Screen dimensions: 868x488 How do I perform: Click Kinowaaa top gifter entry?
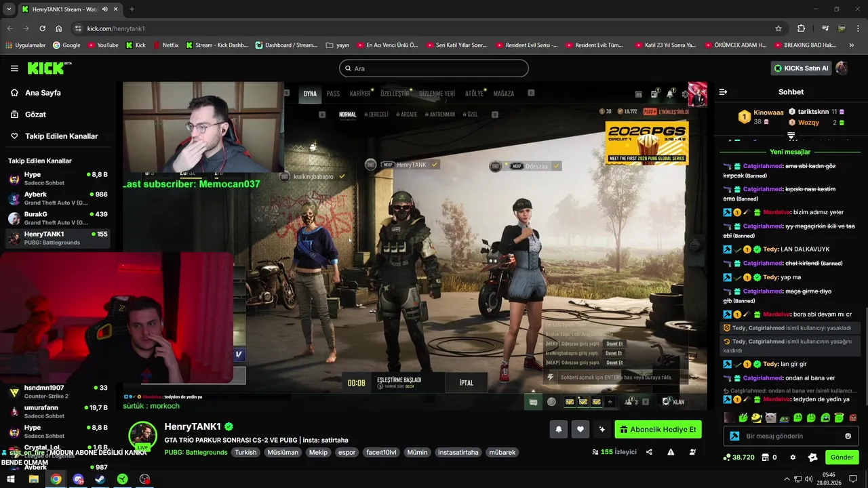761,117
